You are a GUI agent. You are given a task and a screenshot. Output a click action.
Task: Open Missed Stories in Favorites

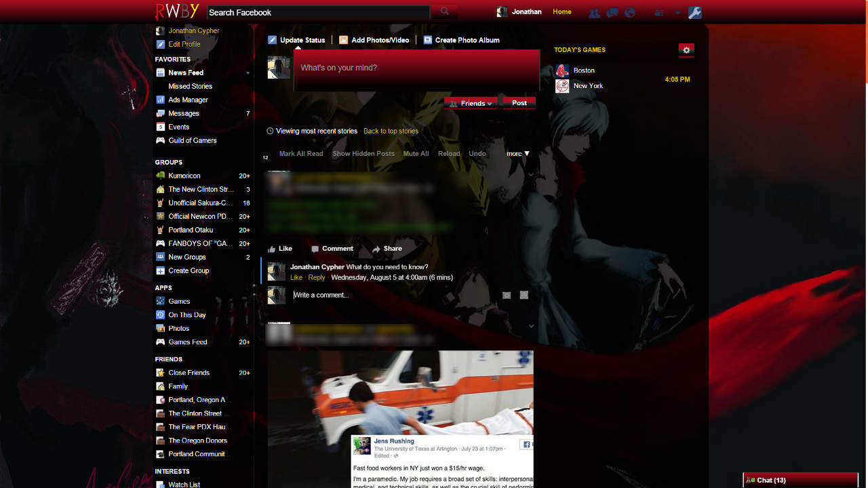(x=190, y=86)
